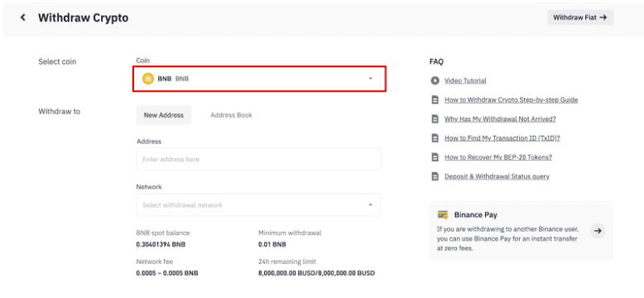Viewport: 644px width, 298px height.
Task: Click the Network dropdown caret arrow
Action: tap(371, 204)
